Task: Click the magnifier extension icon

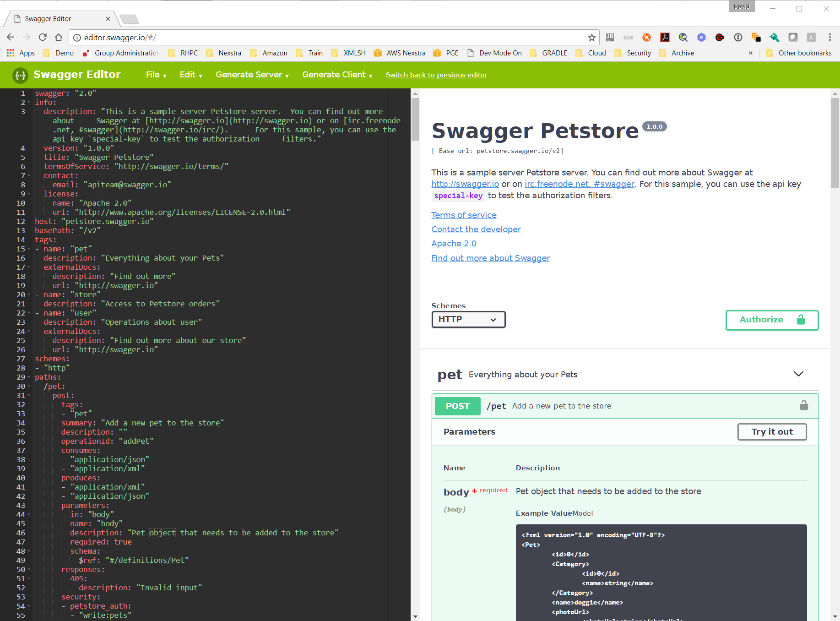Action: coord(683,37)
